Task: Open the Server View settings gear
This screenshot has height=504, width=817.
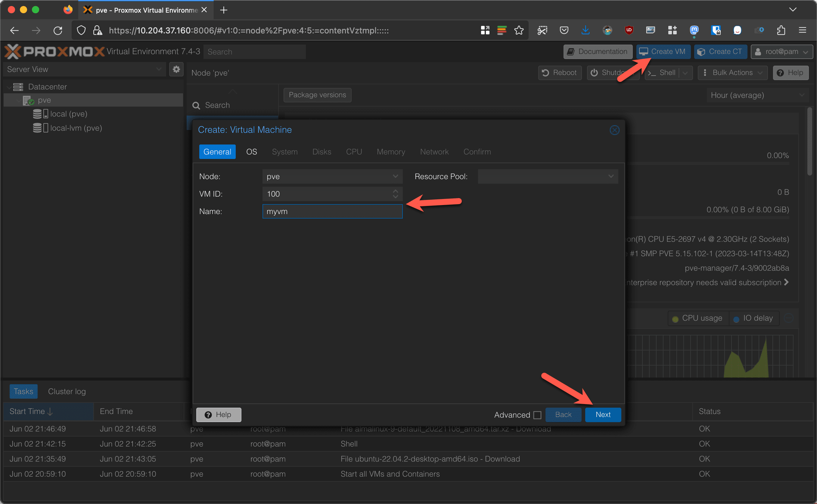Action: 176,69
